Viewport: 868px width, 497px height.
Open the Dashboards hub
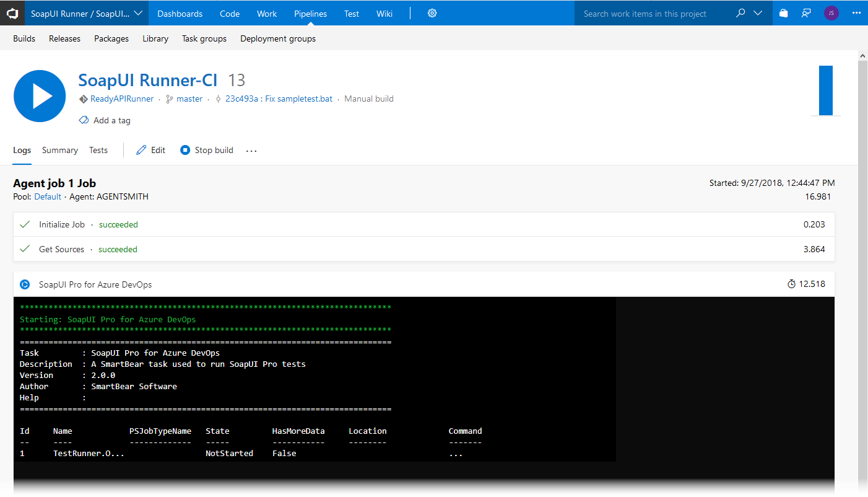tap(180, 14)
